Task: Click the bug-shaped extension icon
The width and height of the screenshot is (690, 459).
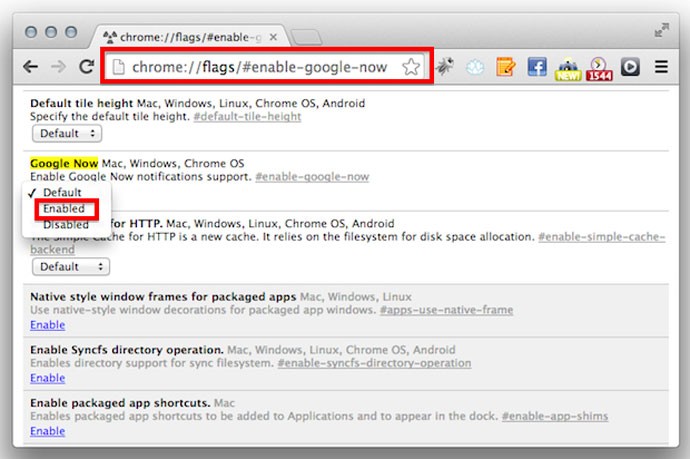Action: pos(445,67)
